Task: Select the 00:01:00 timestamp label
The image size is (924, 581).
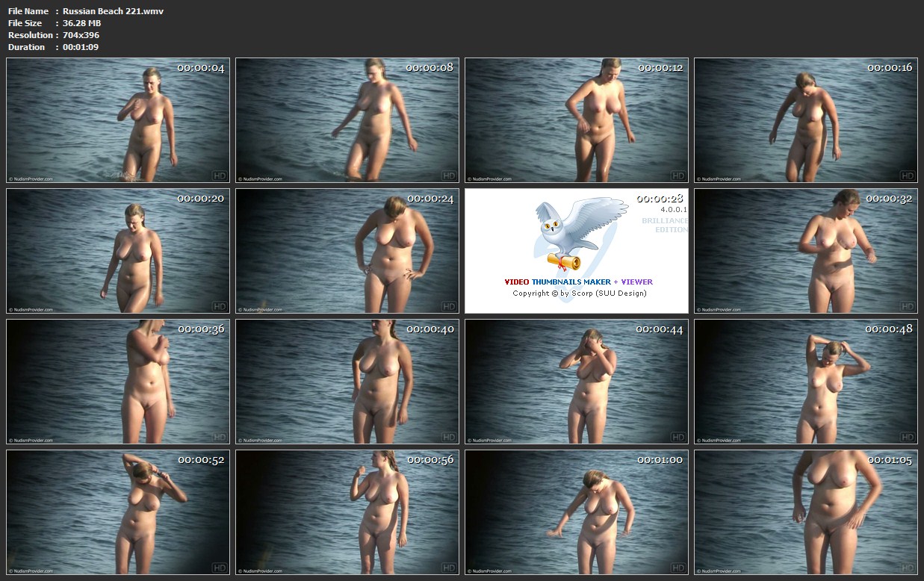Action: (x=660, y=460)
